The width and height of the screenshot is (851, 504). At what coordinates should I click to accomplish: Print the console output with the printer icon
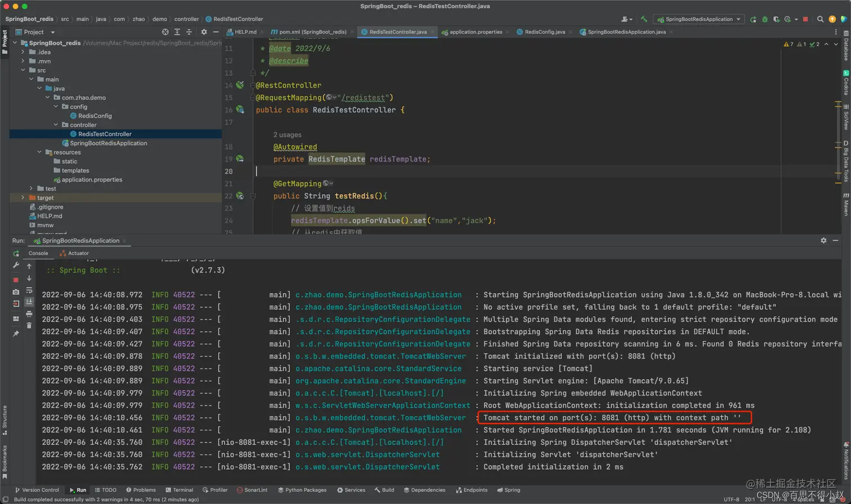[29, 314]
